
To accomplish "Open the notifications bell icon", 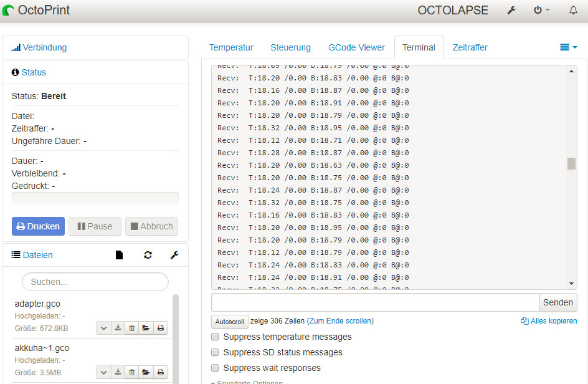I will pyautogui.click(x=572, y=10).
